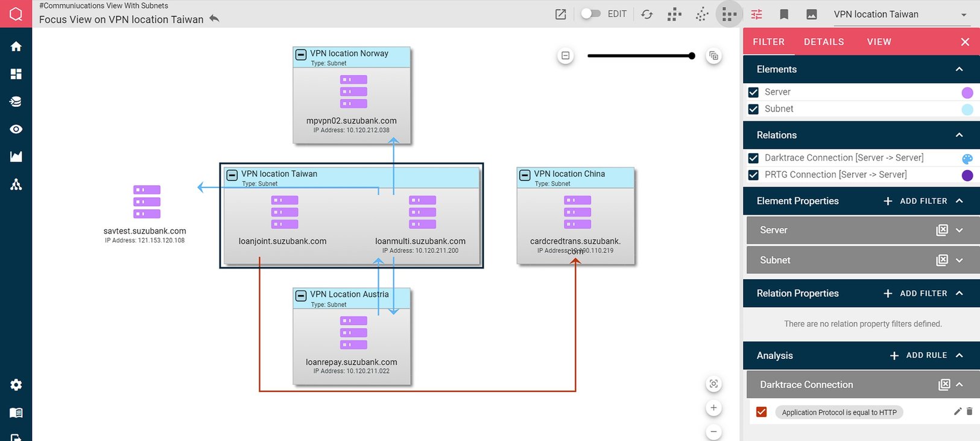Edit the Application Protocol HTTP rule
980x441 pixels.
tap(957, 411)
